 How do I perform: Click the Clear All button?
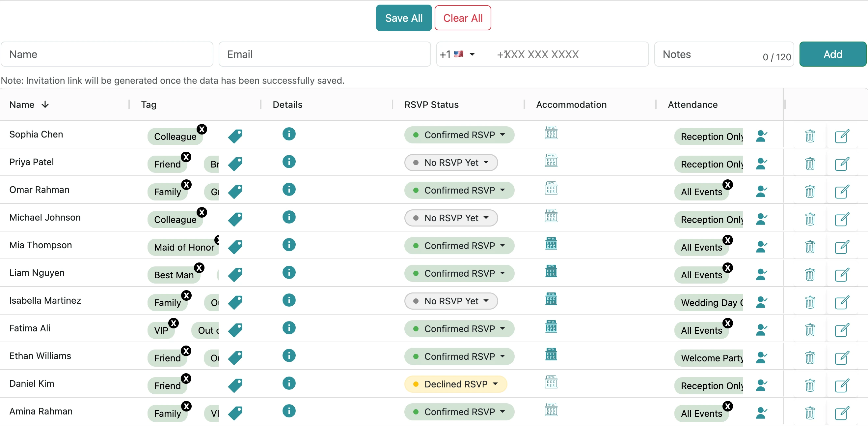click(463, 17)
